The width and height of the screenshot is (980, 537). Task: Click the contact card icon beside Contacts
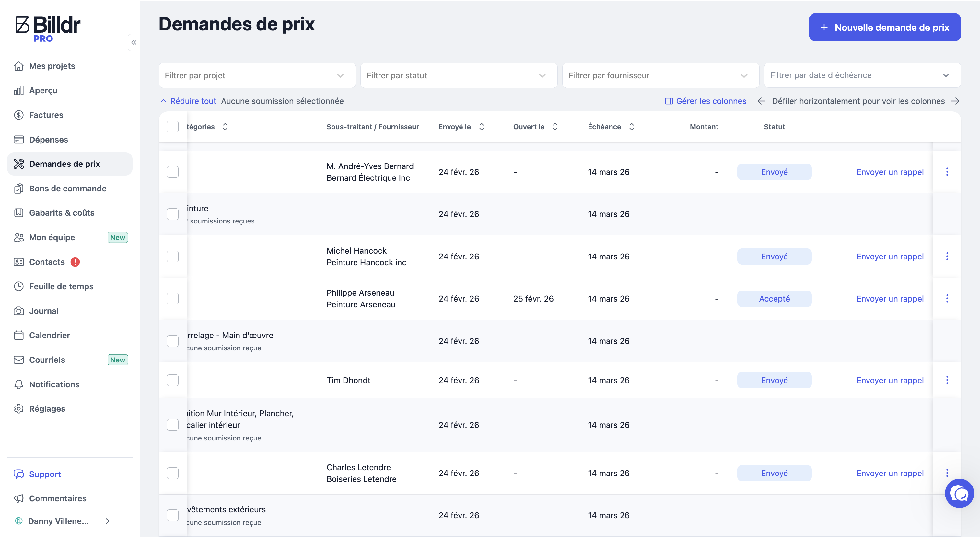pyautogui.click(x=19, y=262)
